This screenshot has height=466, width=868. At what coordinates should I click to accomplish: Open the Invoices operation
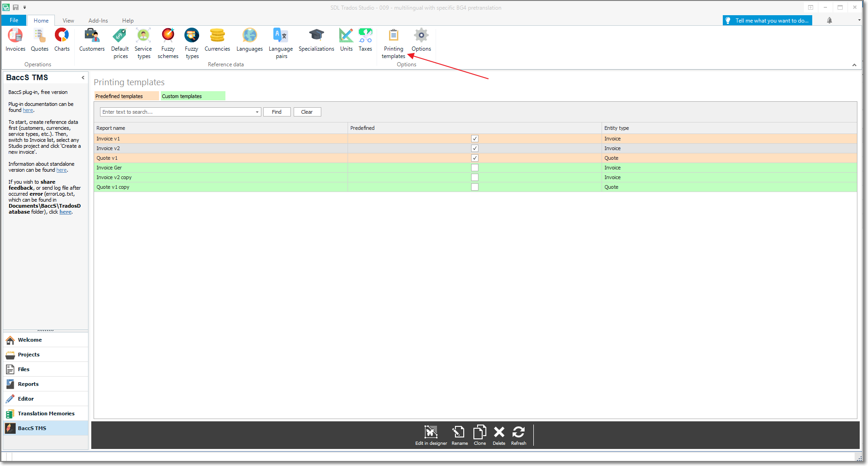click(15, 40)
